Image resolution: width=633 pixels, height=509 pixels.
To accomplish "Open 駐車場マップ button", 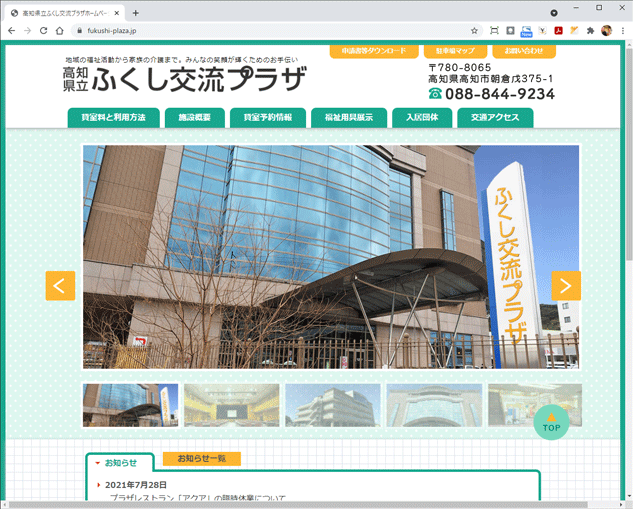I will click(x=455, y=51).
